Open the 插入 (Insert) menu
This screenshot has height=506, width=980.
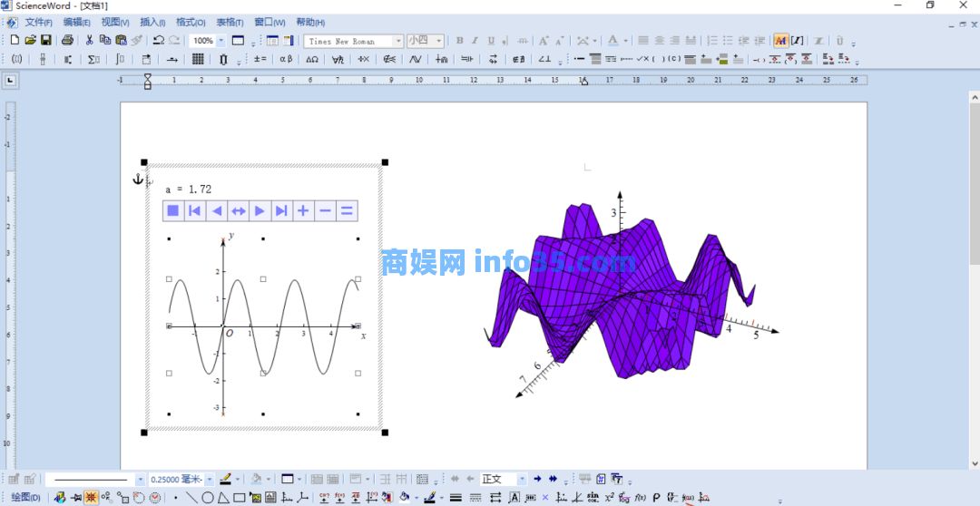(152, 22)
